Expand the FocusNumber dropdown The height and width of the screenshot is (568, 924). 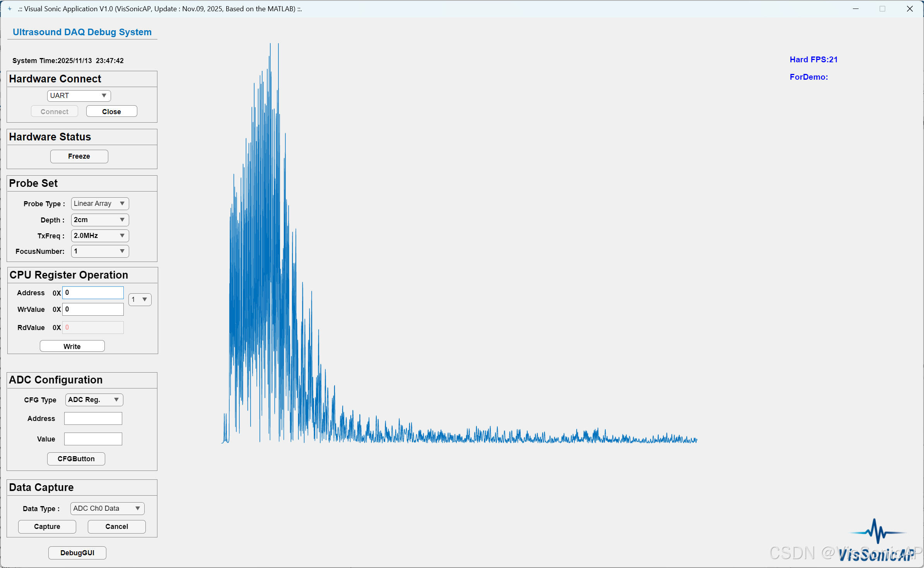[100, 251]
